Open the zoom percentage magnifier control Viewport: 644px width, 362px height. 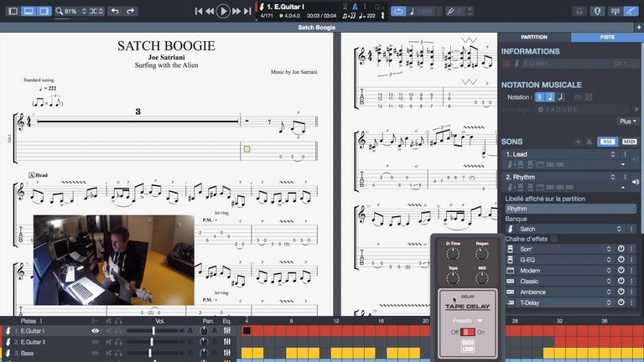tap(61, 12)
